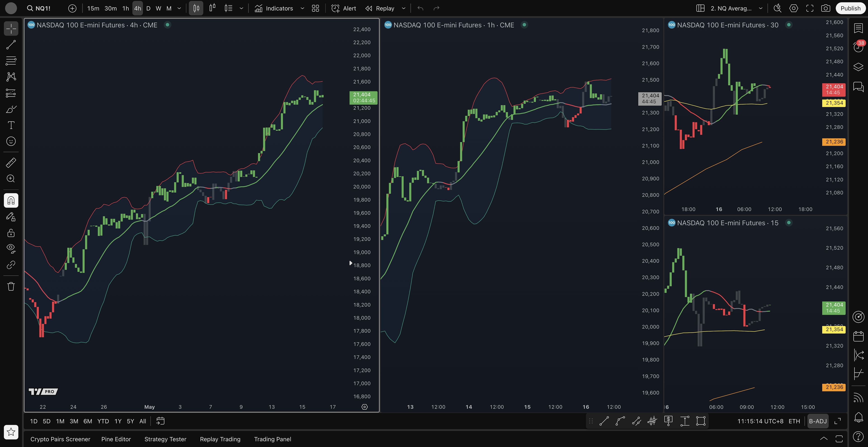Expand the NQ Average layout name dropdown

pos(760,8)
